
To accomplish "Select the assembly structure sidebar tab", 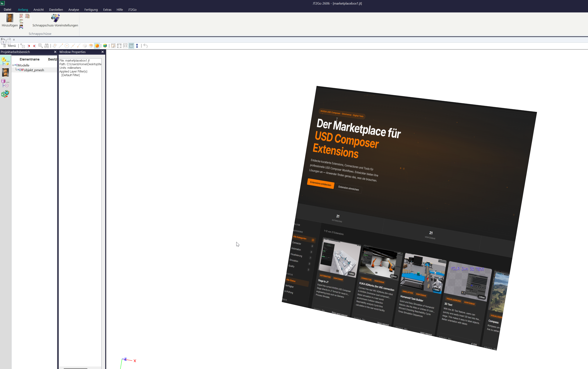I will click(x=5, y=61).
